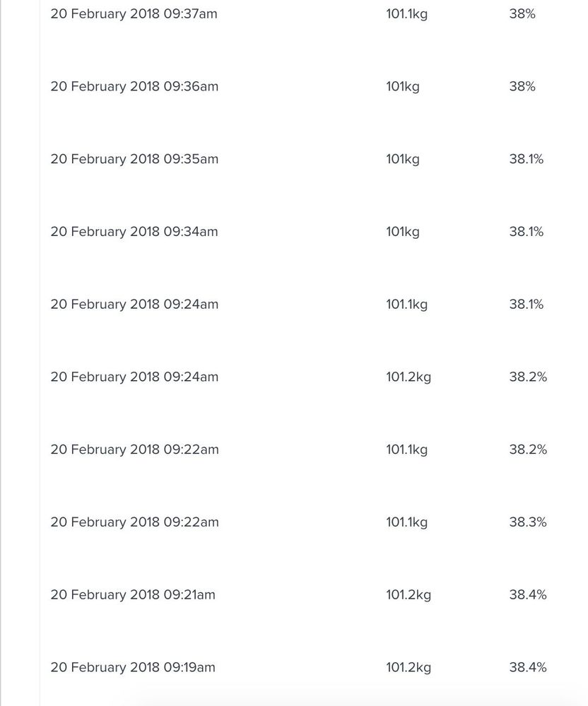This screenshot has height=706, width=588.
Task: Click the 38.4% value in 09:19am row
Action: 528,668
